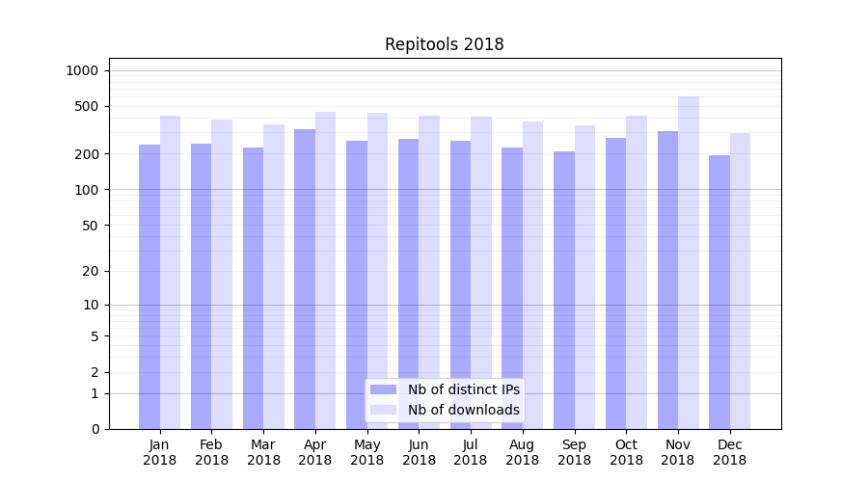Image resolution: width=868 pixels, height=482 pixels.
Task: Select the Nov 2018 downloads bar
Action: click(x=689, y=262)
